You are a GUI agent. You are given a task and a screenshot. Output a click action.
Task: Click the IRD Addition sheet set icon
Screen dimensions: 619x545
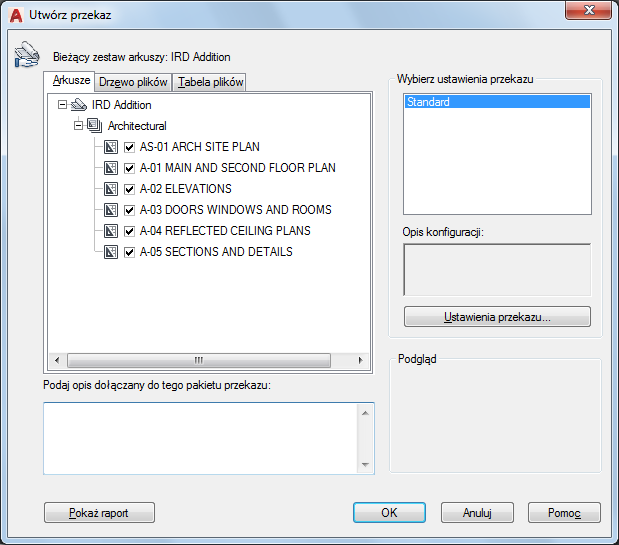79,105
